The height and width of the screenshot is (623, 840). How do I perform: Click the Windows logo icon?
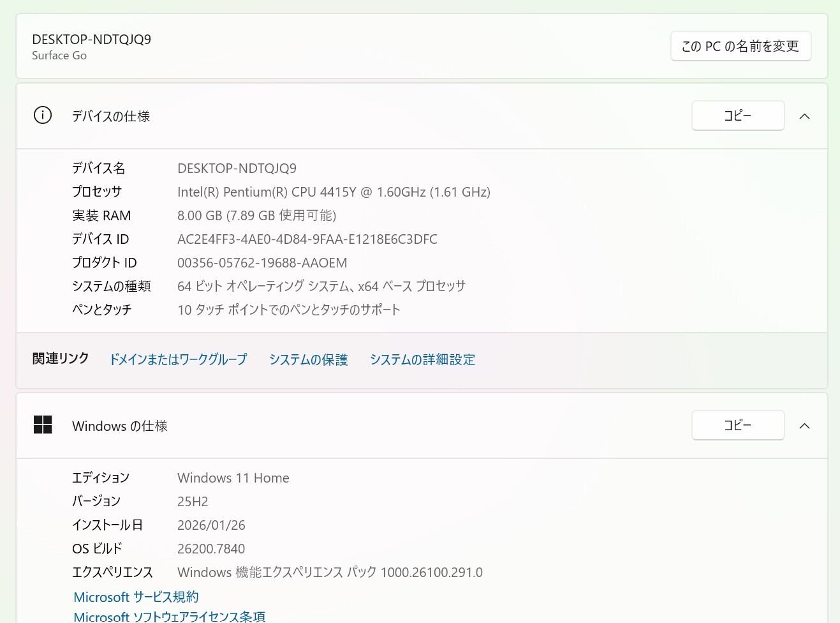[x=43, y=424]
